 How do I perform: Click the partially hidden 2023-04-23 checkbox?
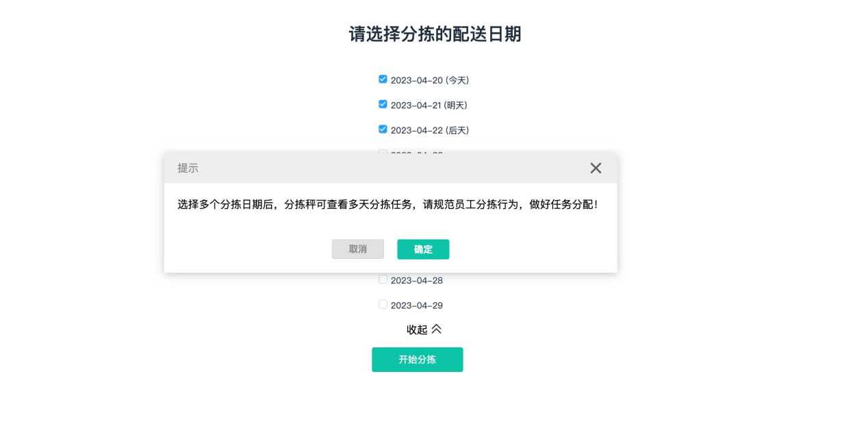tap(383, 151)
